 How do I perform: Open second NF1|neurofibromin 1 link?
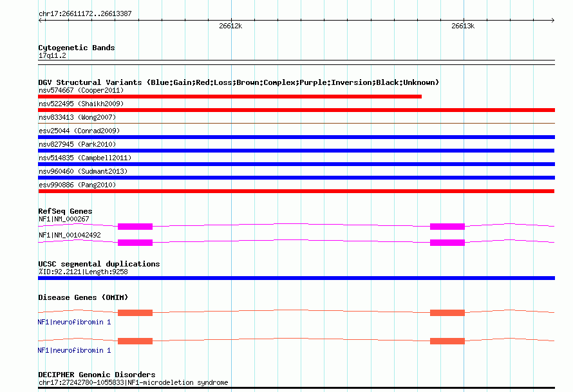point(74,350)
